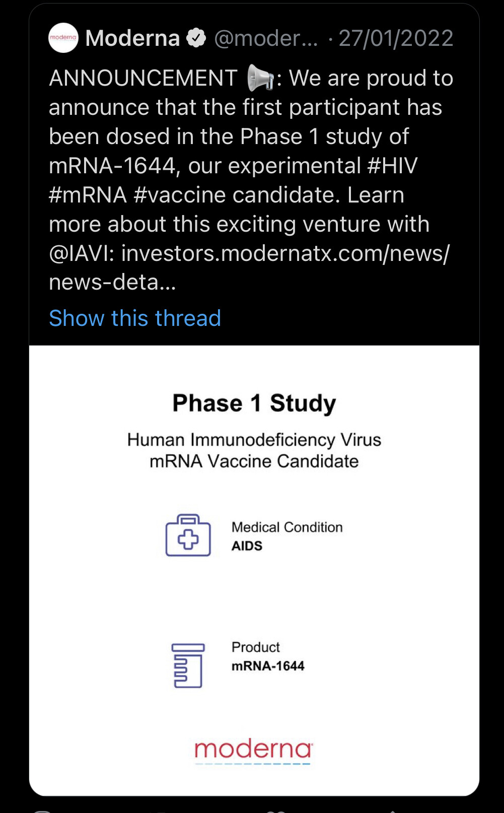Open the #mRNA hashtag
Screen dimensions: 504x813
click(x=88, y=195)
